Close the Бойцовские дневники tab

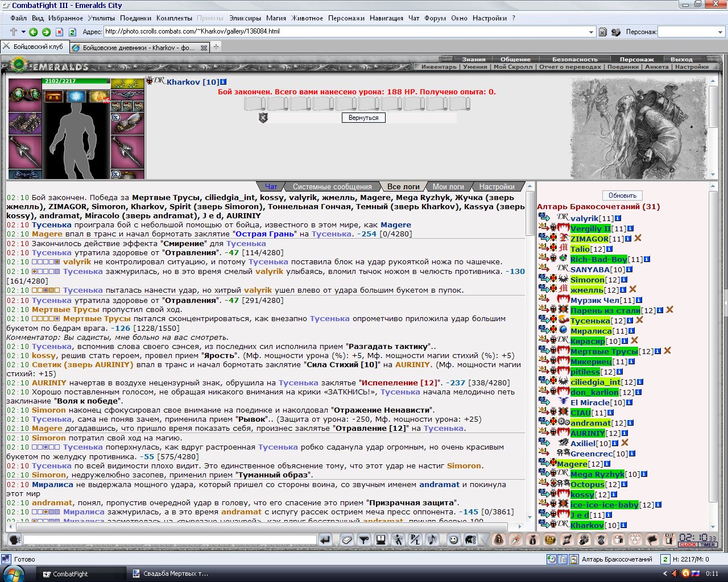click(x=204, y=48)
